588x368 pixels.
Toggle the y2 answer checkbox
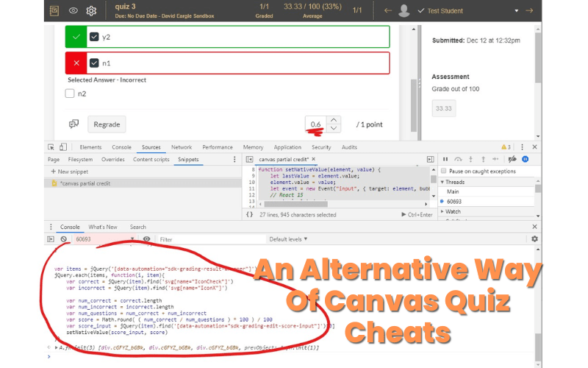pos(94,37)
